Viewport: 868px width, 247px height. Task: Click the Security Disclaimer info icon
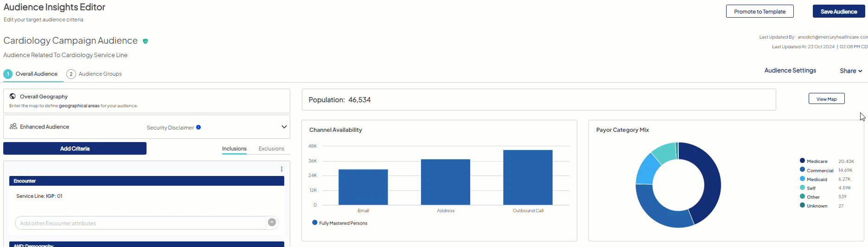198,127
